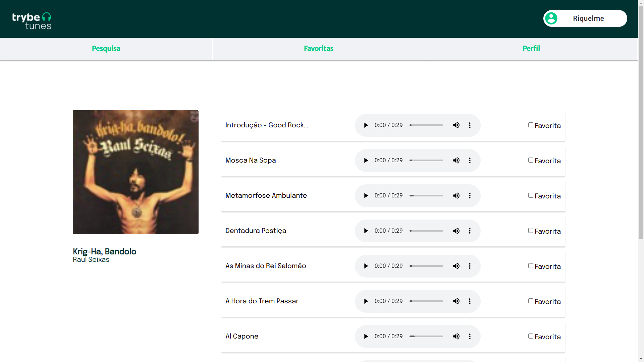Play the Mosca Na Sopa track
This screenshot has width=644, height=362.
pos(366,161)
